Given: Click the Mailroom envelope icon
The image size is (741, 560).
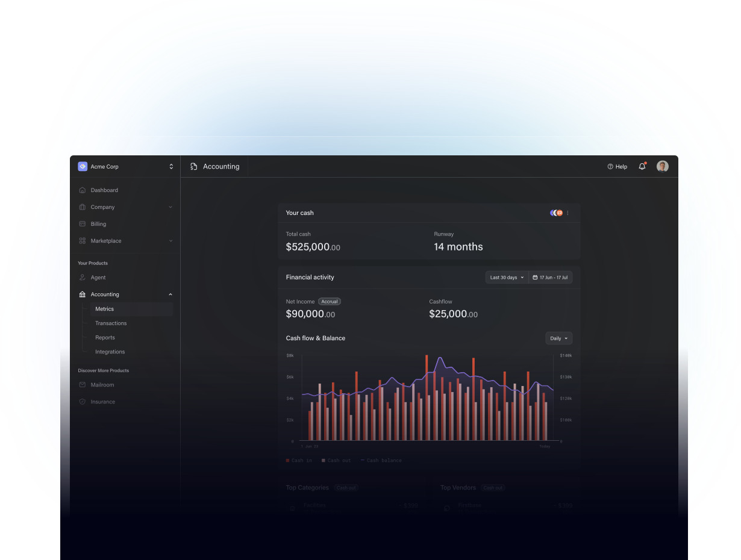Looking at the screenshot, I should pos(83,385).
